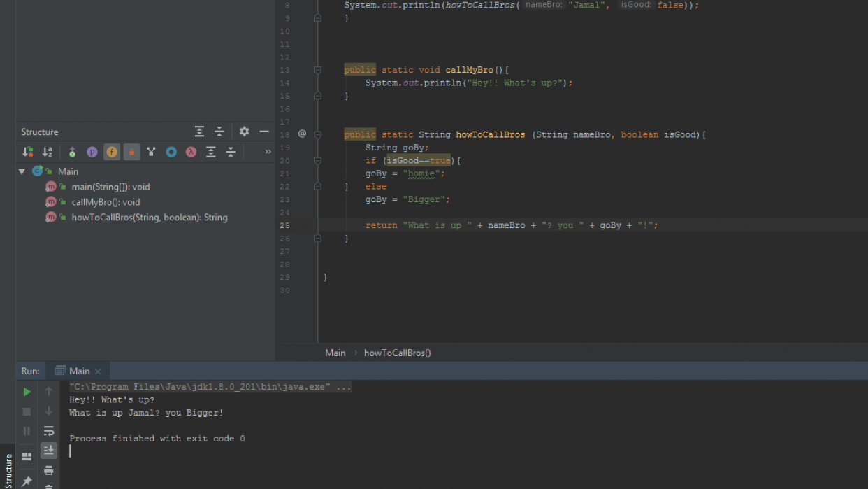Screen dimensions: 868x489
Task: Click line number 25 in the gutter
Action: 284,225
